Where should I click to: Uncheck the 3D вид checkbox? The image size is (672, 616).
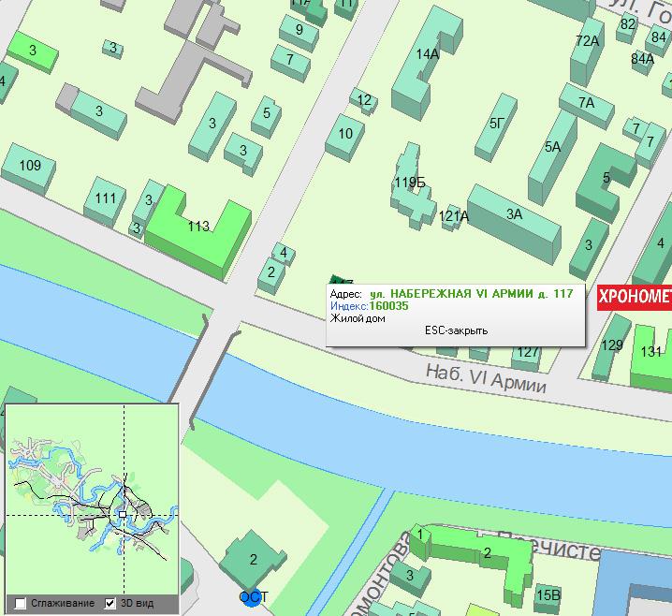coord(110,603)
